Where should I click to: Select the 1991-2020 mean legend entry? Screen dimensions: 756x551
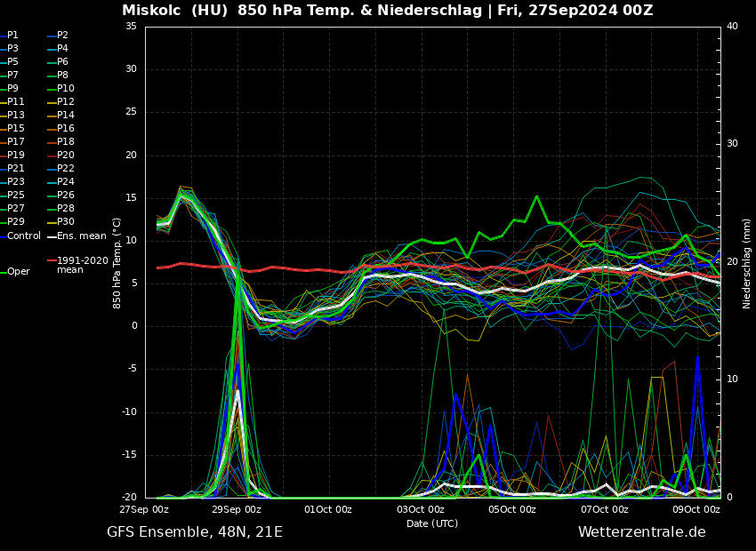click(82, 265)
